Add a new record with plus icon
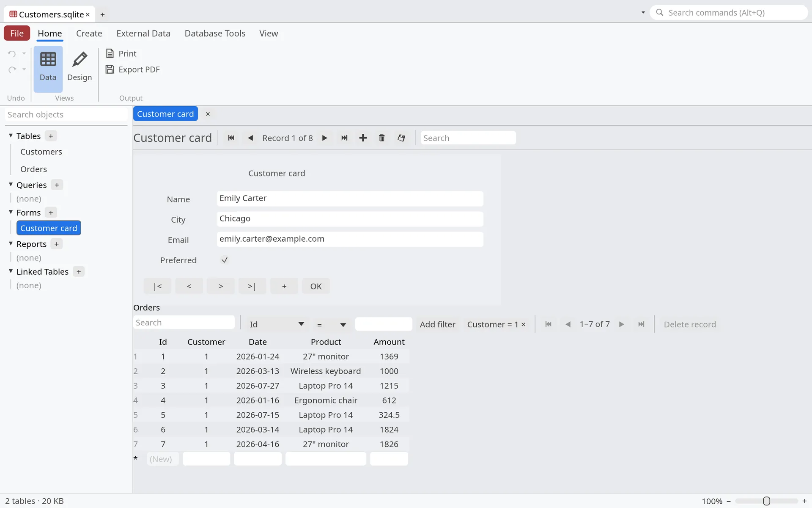This screenshot has width=812, height=508. [363, 138]
